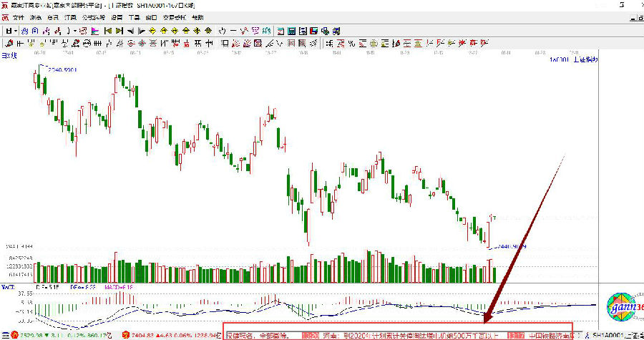Click the green jump-to-first arrow icon
This screenshot has width=644, height=340.
click(x=108, y=31)
